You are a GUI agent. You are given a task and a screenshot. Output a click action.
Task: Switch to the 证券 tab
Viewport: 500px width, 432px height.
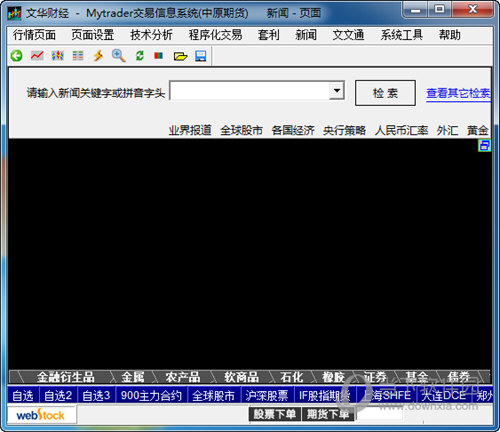pos(375,377)
